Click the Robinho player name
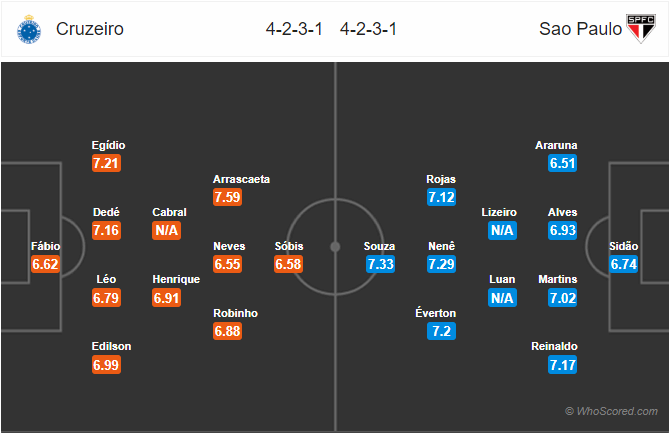This screenshot has width=670, height=433. [235, 313]
